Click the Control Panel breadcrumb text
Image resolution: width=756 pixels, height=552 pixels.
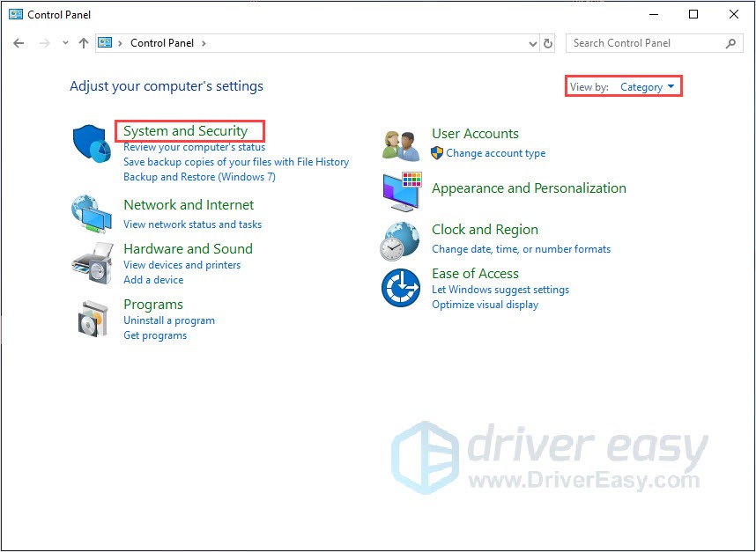point(162,43)
